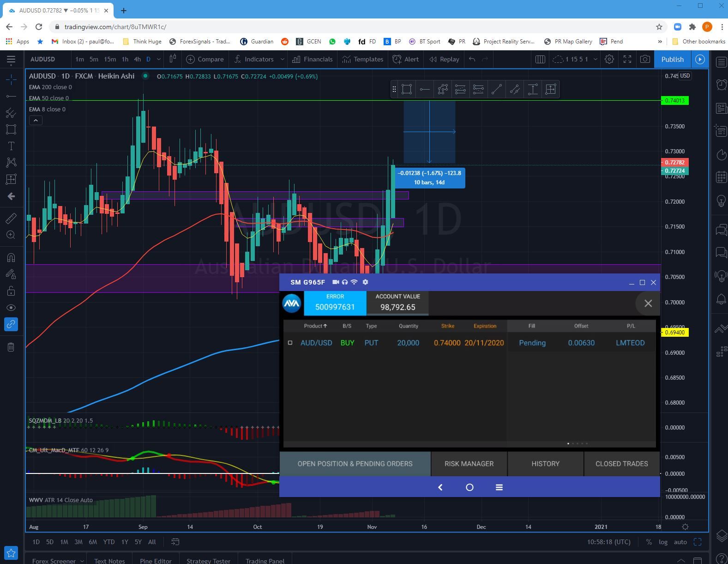Open the Financials menu
The width and height of the screenshot is (728, 564).
coord(313,59)
